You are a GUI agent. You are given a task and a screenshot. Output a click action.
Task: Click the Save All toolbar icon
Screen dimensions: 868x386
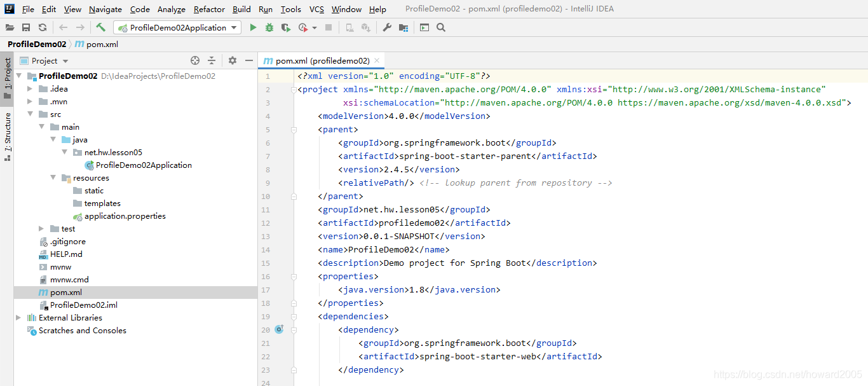[26, 27]
